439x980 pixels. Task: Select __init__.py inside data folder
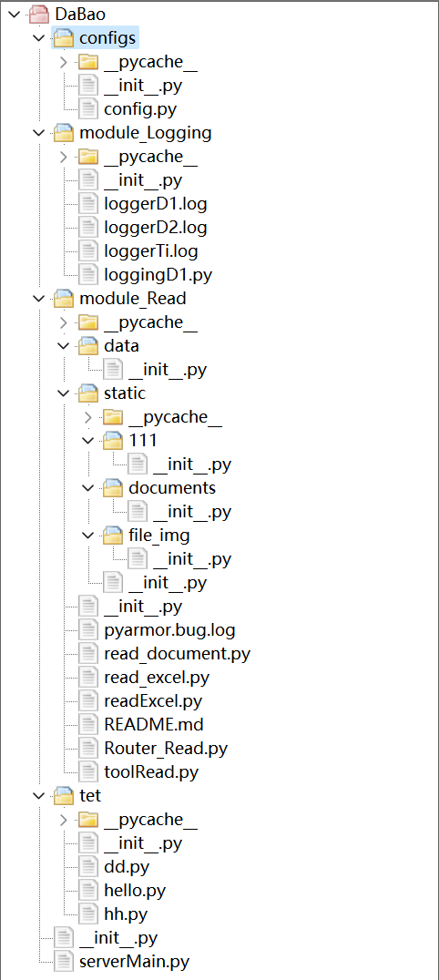[x=168, y=370]
